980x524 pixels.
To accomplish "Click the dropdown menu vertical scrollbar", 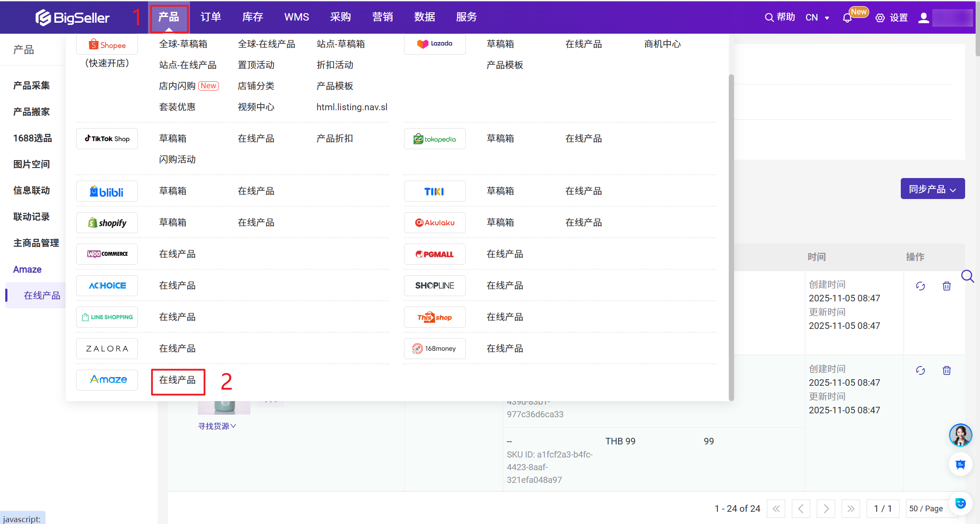I will coord(731,236).
